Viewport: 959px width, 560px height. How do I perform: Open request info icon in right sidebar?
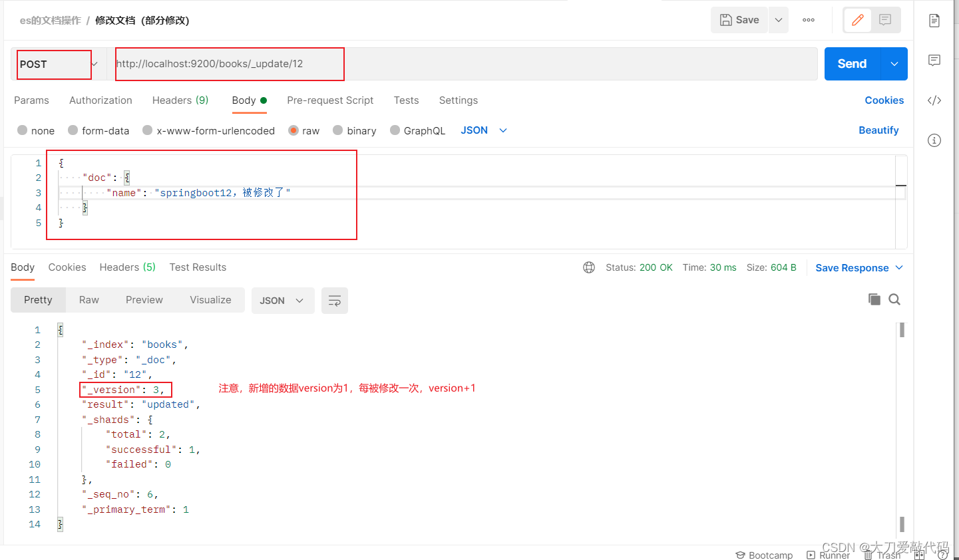(934, 140)
